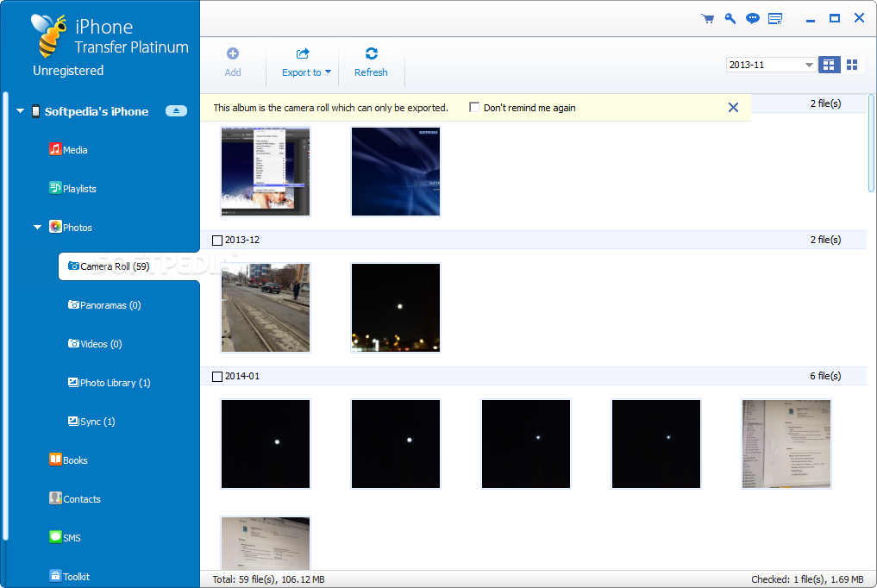Click the Photo Library picture icon

click(x=73, y=382)
